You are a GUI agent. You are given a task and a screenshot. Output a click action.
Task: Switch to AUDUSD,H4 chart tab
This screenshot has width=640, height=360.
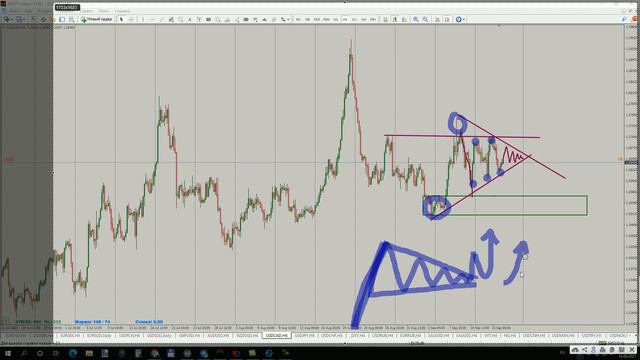218,336
